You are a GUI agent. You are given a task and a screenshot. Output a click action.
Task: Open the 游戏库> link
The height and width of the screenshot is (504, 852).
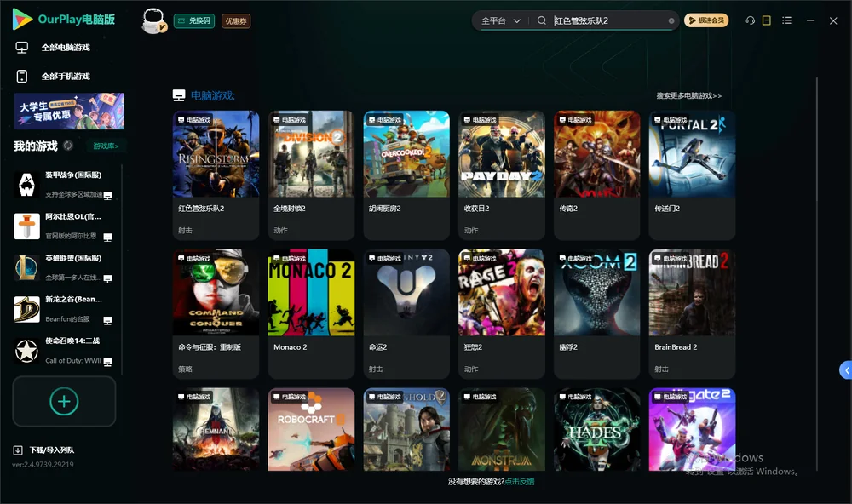pyautogui.click(x=106, y=146)
